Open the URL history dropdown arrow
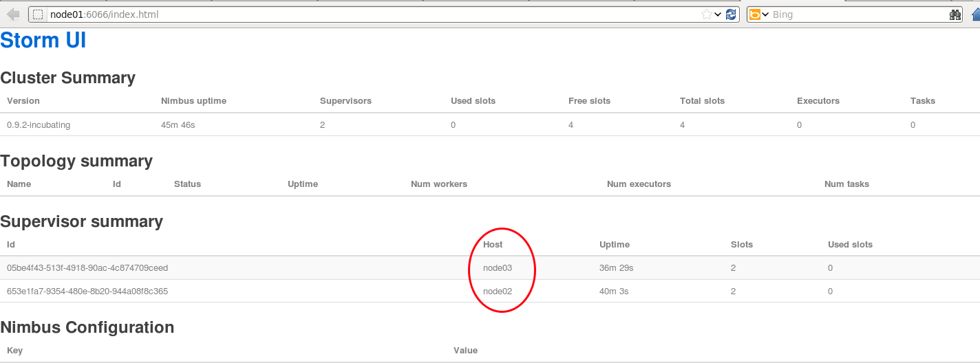The width and height of the screenshot is (980, 363). [x=718, y=14]
